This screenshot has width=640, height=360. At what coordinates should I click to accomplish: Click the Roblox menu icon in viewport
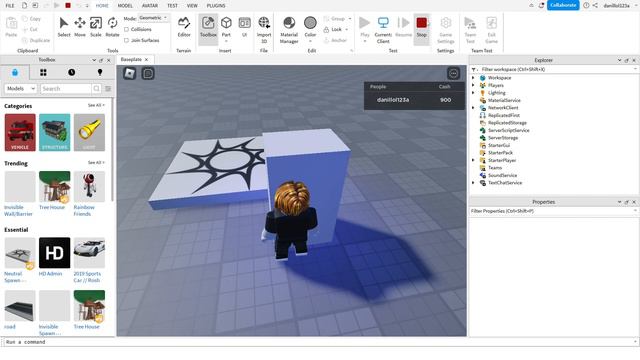tap(130, 73)
